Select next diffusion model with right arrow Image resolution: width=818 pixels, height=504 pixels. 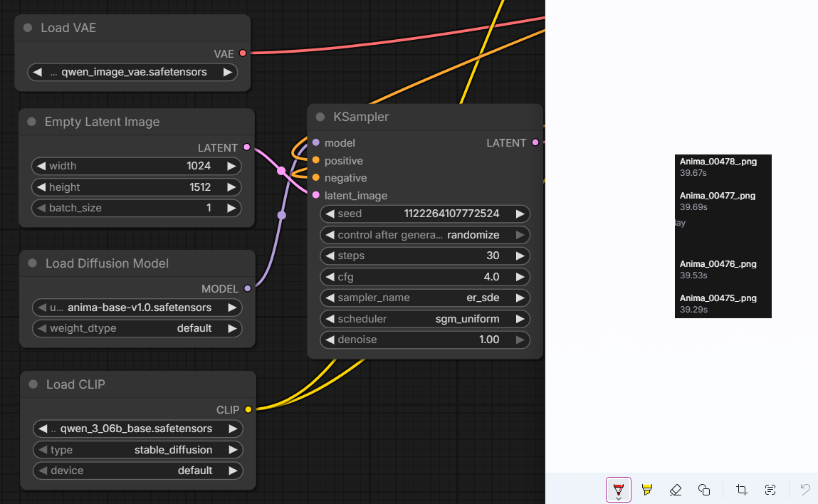[x=232, y=308]
